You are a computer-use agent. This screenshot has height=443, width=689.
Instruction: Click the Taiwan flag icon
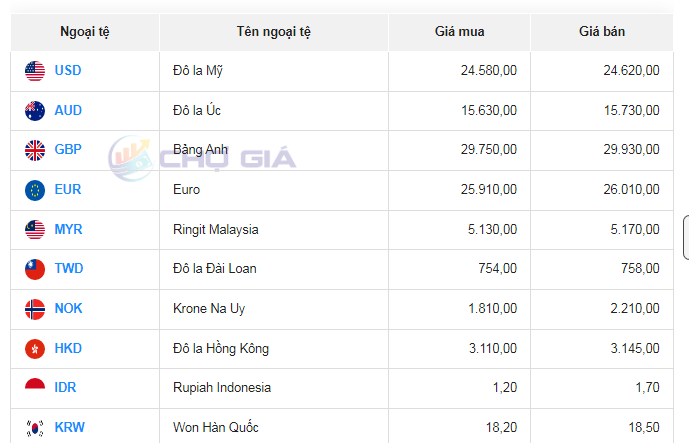pyautogui.click(x=35, y=269)
